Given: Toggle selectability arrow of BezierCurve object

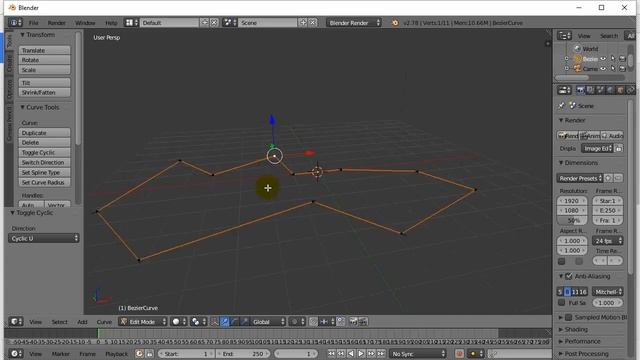Looking at the screenshot, I should (x=613, y=58).
